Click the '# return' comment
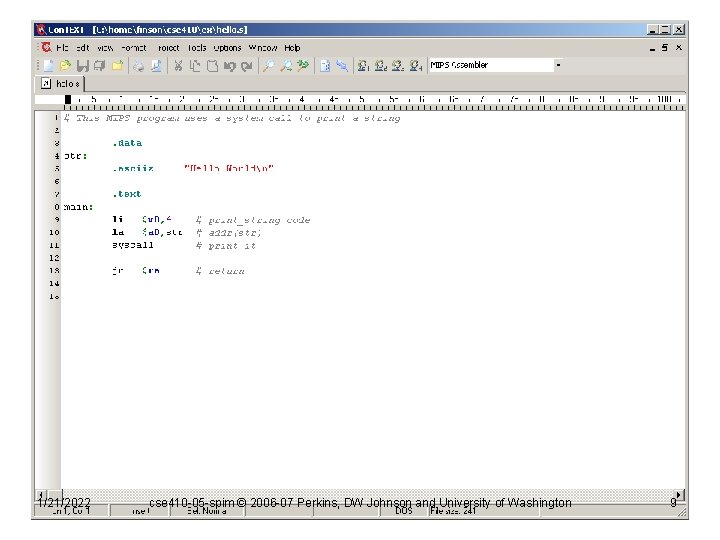 [220, 271]
